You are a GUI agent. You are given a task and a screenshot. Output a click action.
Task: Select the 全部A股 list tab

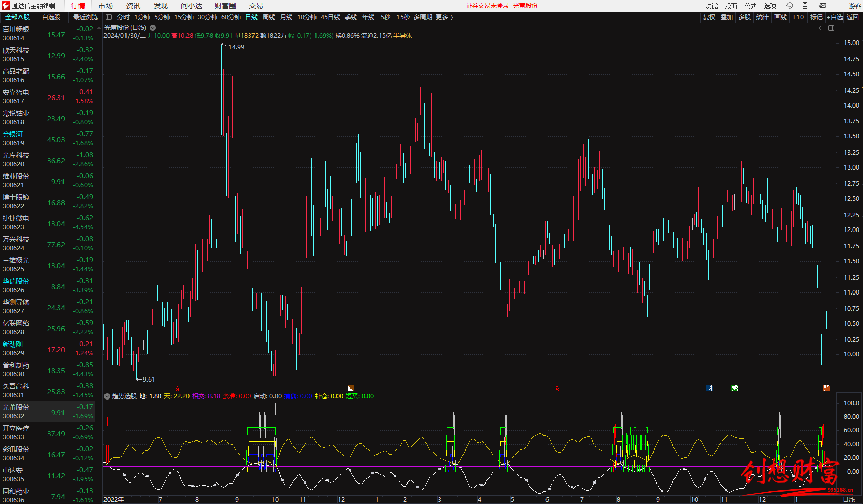tap(17, 17)
